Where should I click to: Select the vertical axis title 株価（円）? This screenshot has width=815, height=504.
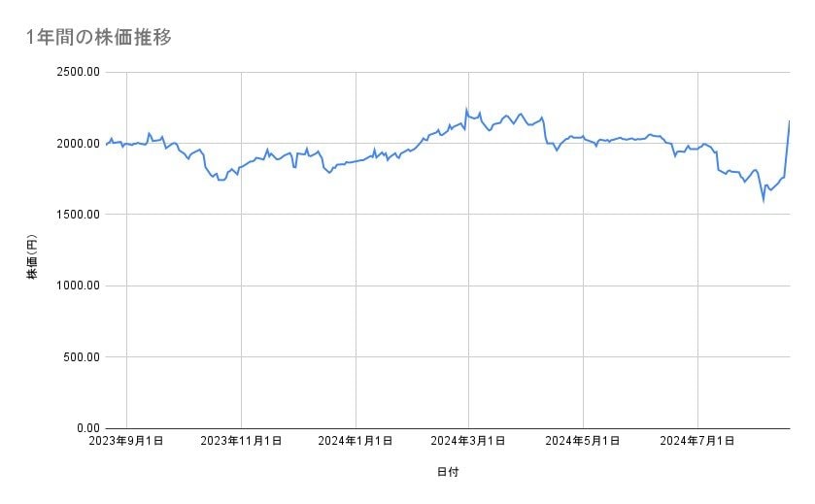pyautogui.click(x=32, y=258)
